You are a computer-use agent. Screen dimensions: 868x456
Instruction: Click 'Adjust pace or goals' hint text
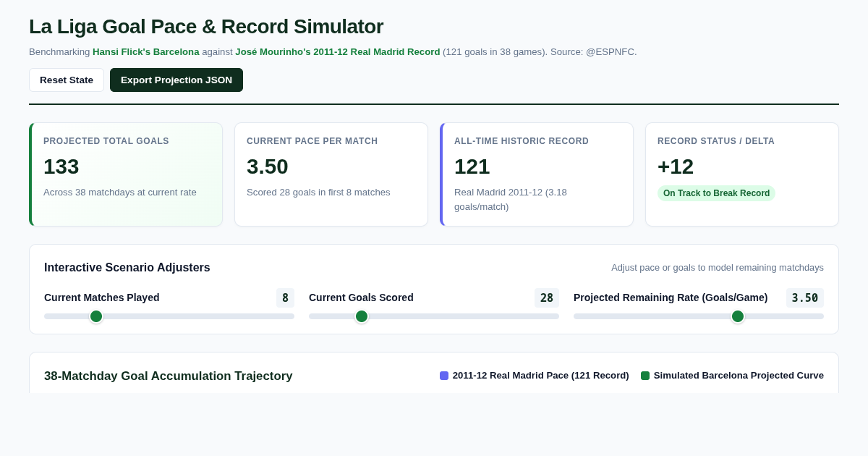point(718,268)
